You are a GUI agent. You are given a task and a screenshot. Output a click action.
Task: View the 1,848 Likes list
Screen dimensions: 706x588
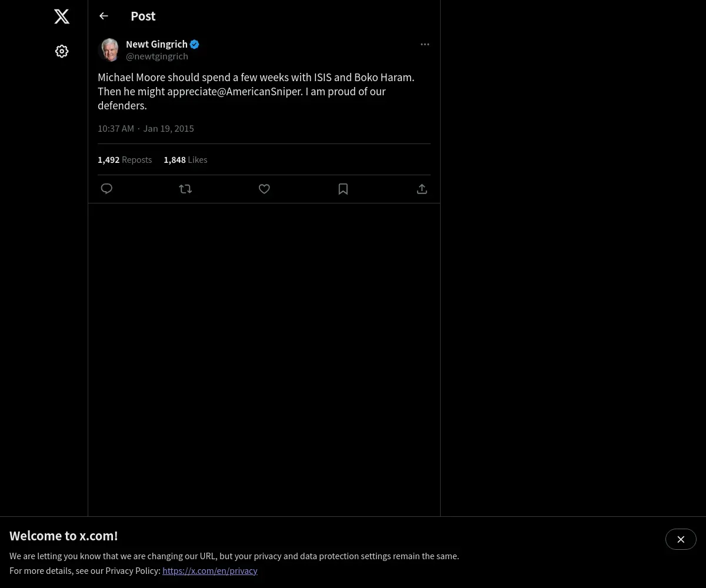coord(185,160)
